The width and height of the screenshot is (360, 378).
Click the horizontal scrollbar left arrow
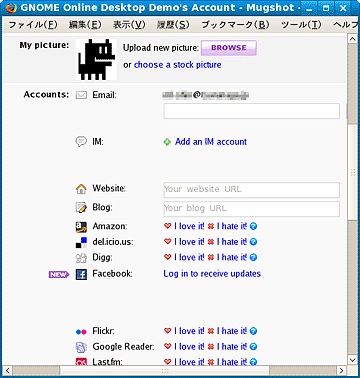tap(8, 370)
